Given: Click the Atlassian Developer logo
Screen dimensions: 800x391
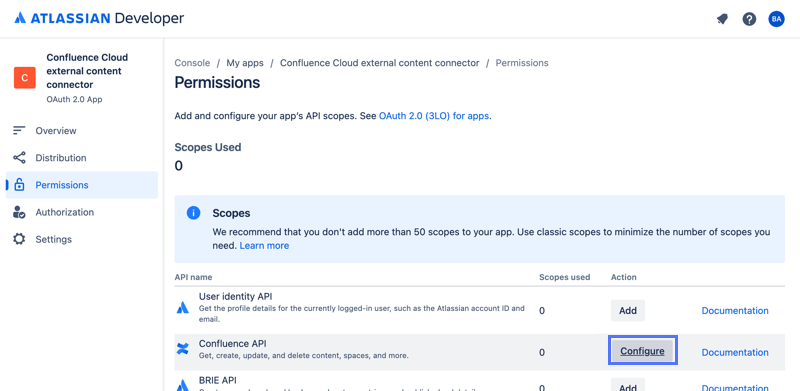Looking at the screenshot, I should coord(99,18).
